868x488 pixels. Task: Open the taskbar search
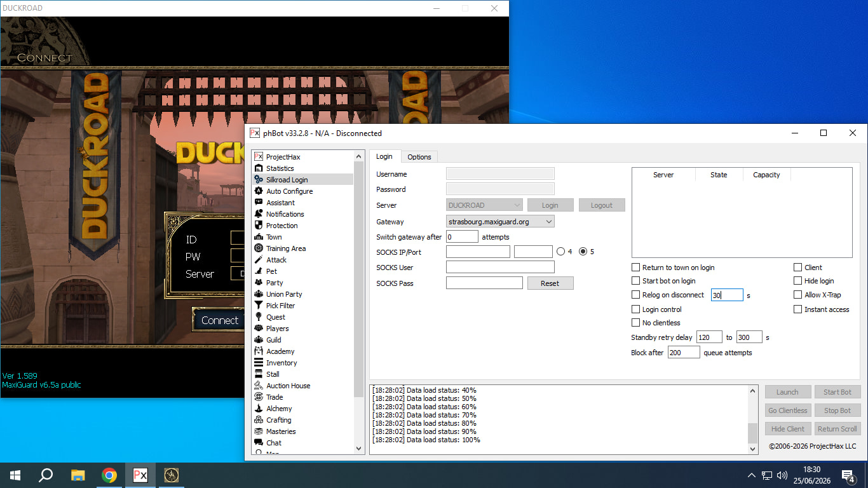(46, 475)
